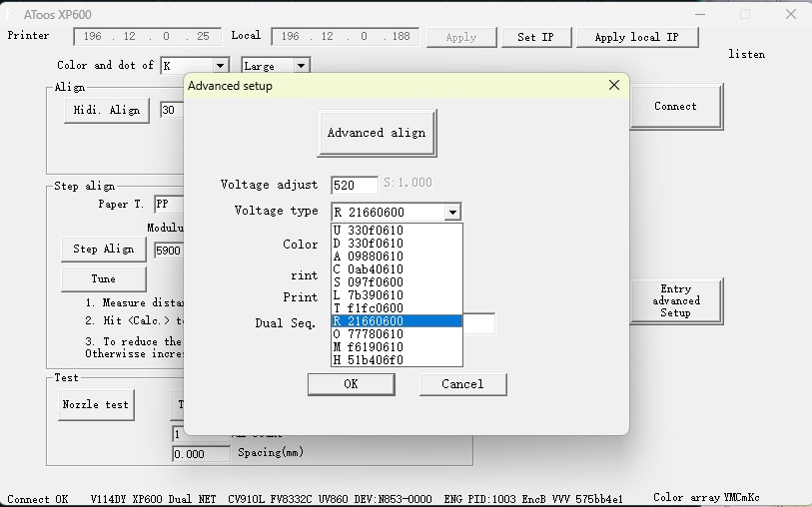Click the 'listen' label
This screenshot has width=812, height=507.
746,54
